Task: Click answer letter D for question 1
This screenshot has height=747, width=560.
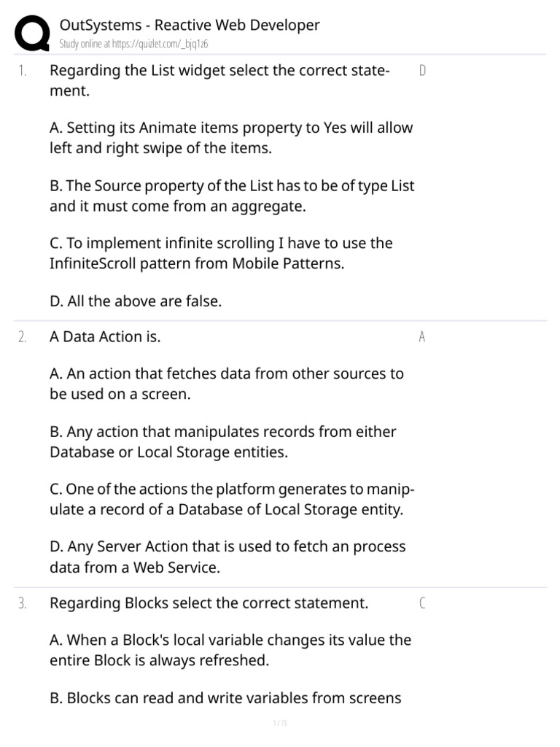Action: coord(423,71)
